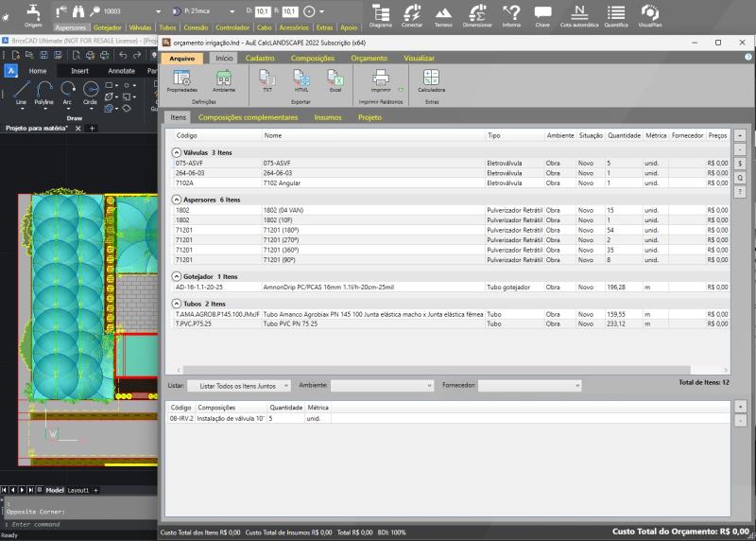This screenshot has width=756, height=541.
Task: Open the Ambiente filter dropdown
Action: 382,386
